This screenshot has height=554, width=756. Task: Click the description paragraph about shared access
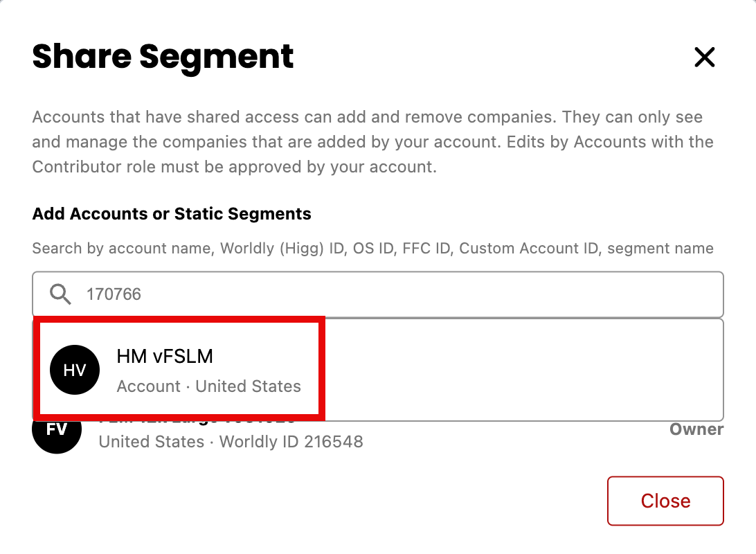(372, 142)
